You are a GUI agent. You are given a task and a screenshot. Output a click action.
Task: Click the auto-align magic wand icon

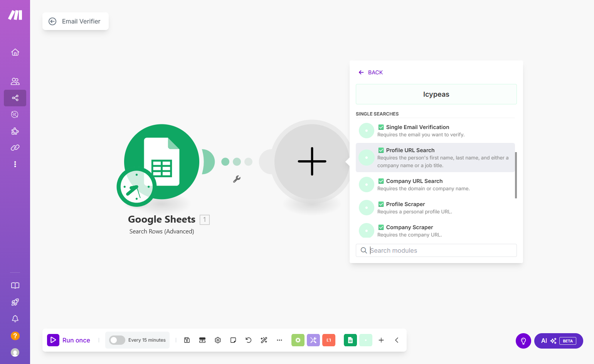(x=264, y=340)
